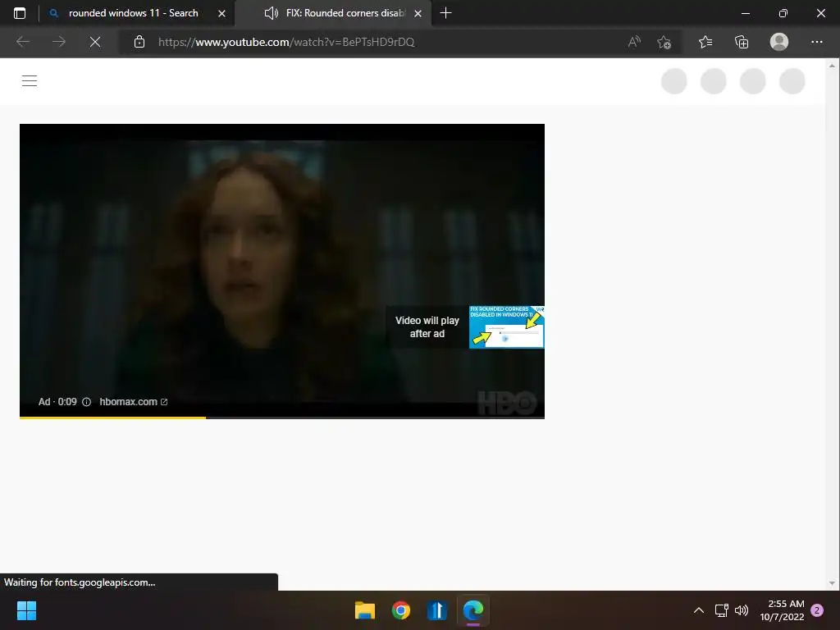The height and width of the screenshot is (630, 840).
Task: Click the page vertical scrollbar down arrow
Action: 832,583
